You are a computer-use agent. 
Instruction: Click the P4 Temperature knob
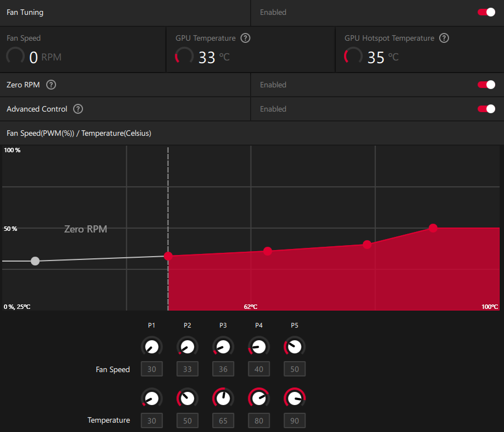pos(259,398)
